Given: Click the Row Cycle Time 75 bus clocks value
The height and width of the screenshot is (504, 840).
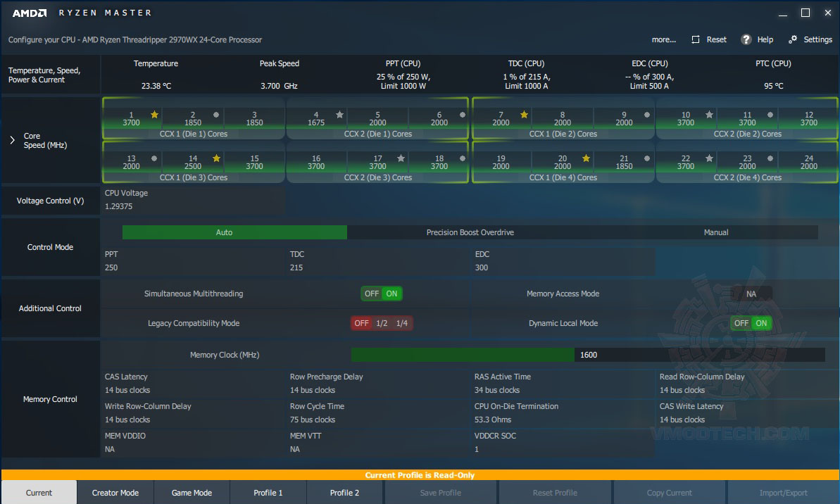Looking at the screenshot, I should (313, 420).
